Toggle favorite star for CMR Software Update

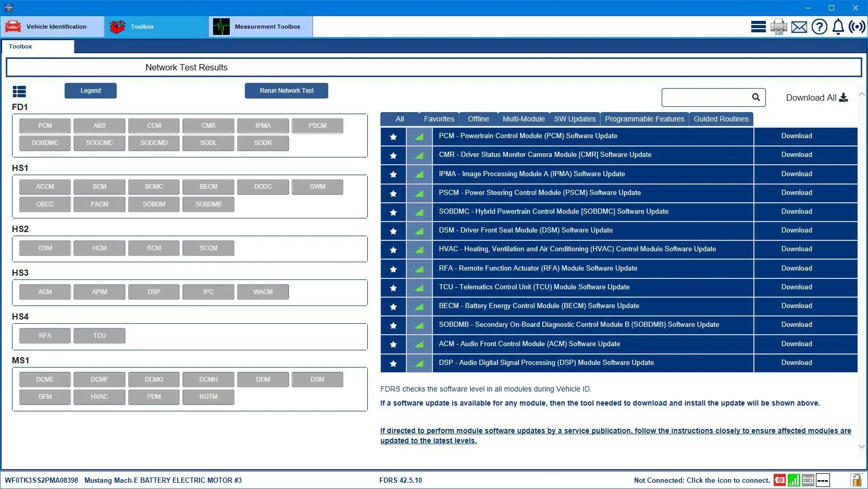tap(393, 155)
